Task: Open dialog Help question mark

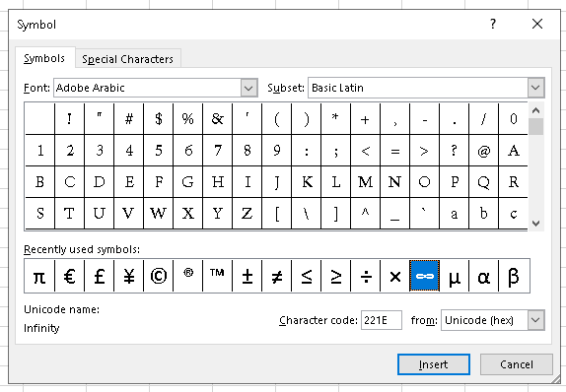Action: coord(493,24)
